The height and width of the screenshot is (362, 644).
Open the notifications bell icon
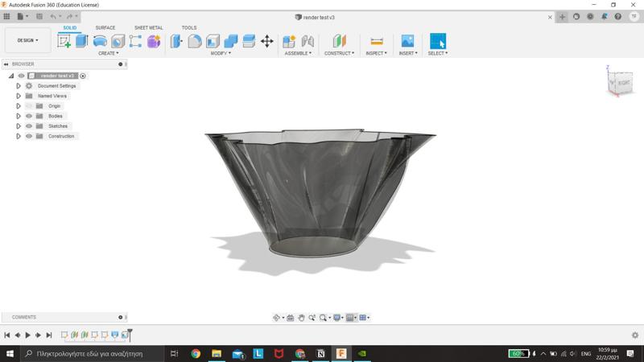[x=605, y=16]
